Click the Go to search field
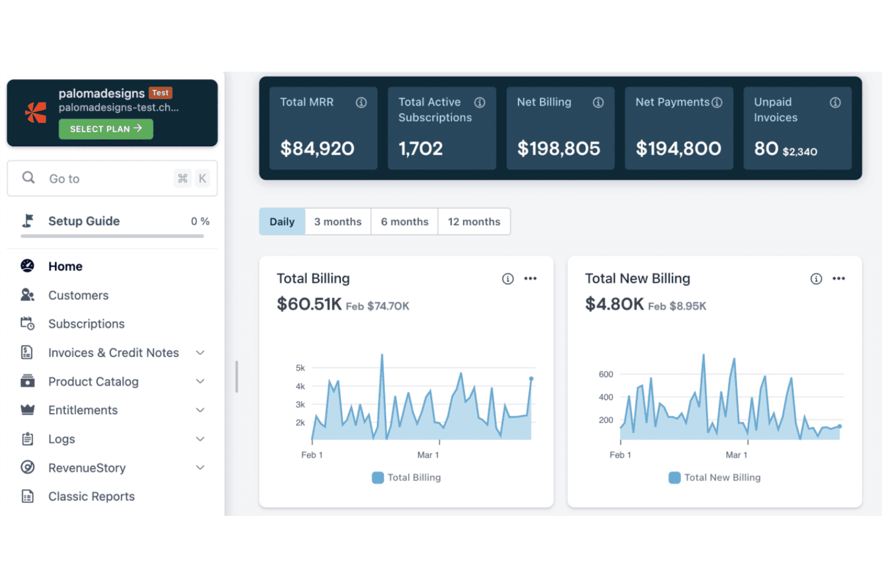This screenshot has width=882, height=588. pyautogui.click(x=112, y=178)
